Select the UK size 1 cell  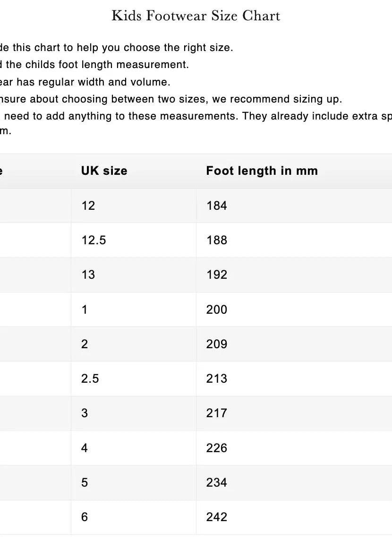tap(85, 309)
